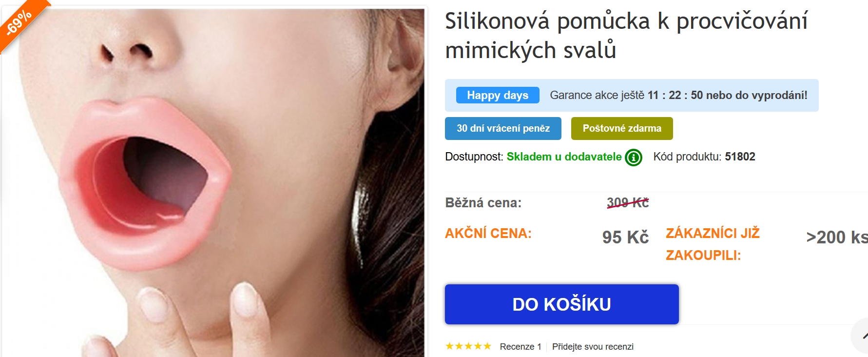This screenshot has height=357, width=868.
Task: Click the >200 ks purchased count
Action: [837, 237]
